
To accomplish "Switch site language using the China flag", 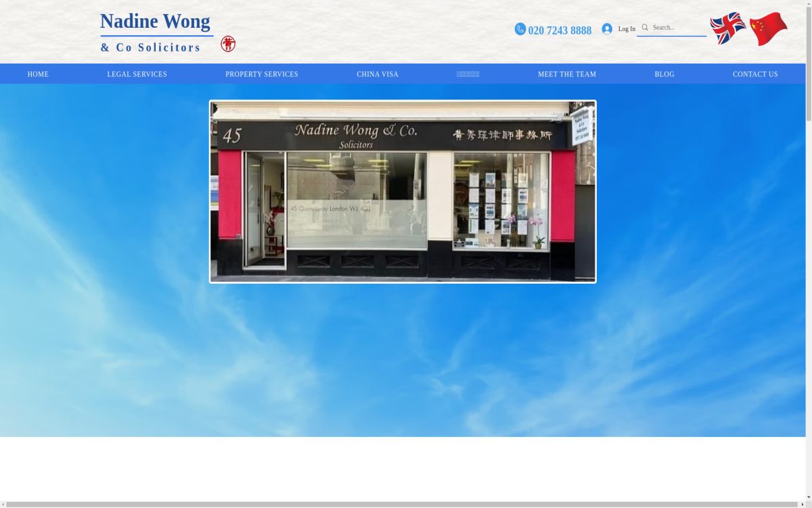I will [768, 28].
